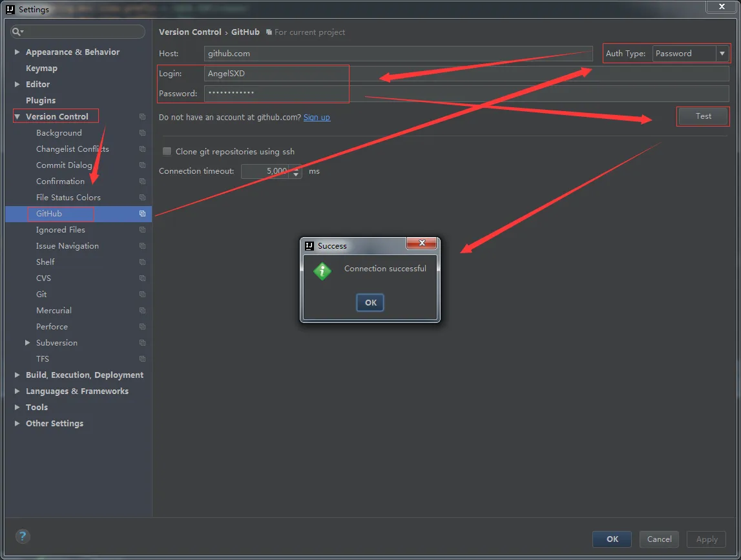The height and width of the screenshot is (560, 741).
Task: Expand the Subversion tree node
Action: tap(27, 343)
